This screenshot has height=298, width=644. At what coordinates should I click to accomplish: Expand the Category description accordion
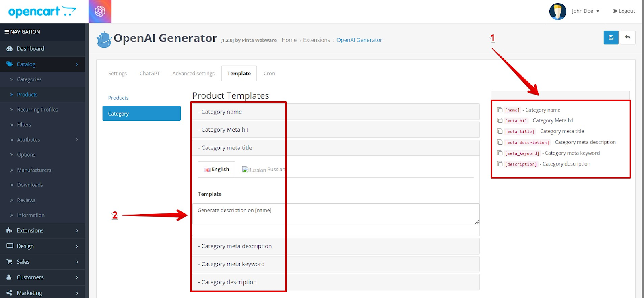click(336, 282)
